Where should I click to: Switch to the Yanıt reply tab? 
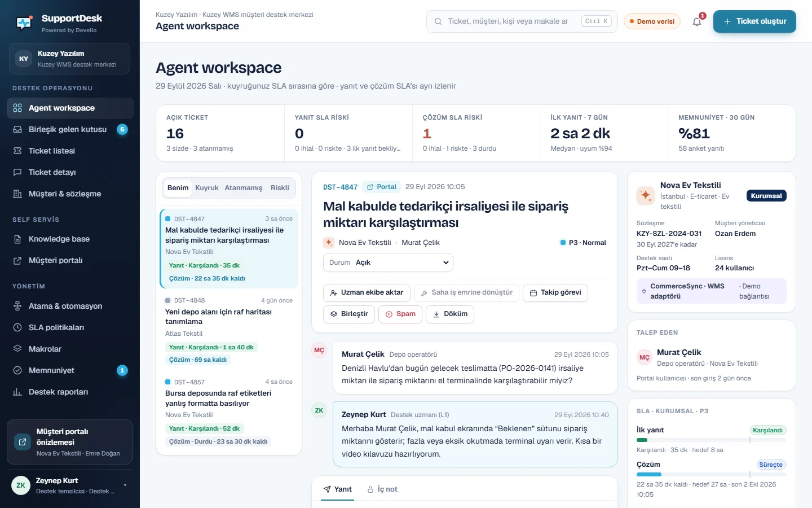point(338,489)
